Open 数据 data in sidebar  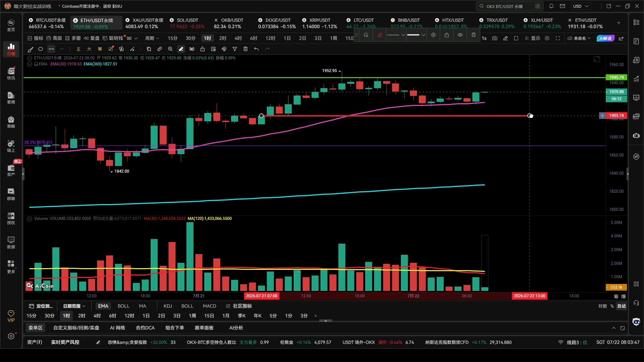(11, 242)
